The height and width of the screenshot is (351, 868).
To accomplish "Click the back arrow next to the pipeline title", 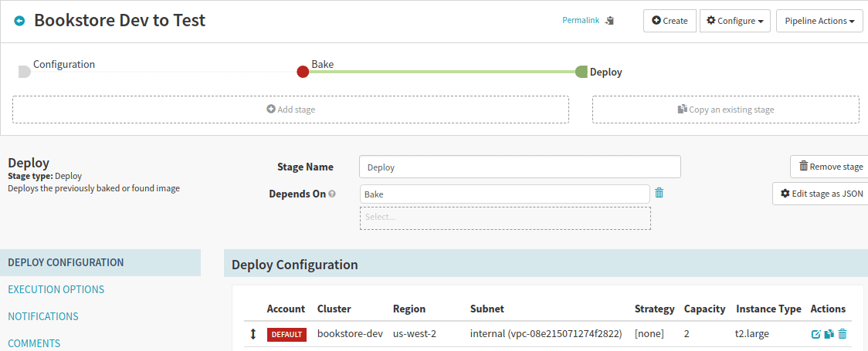I will click(x=19, y=21).
